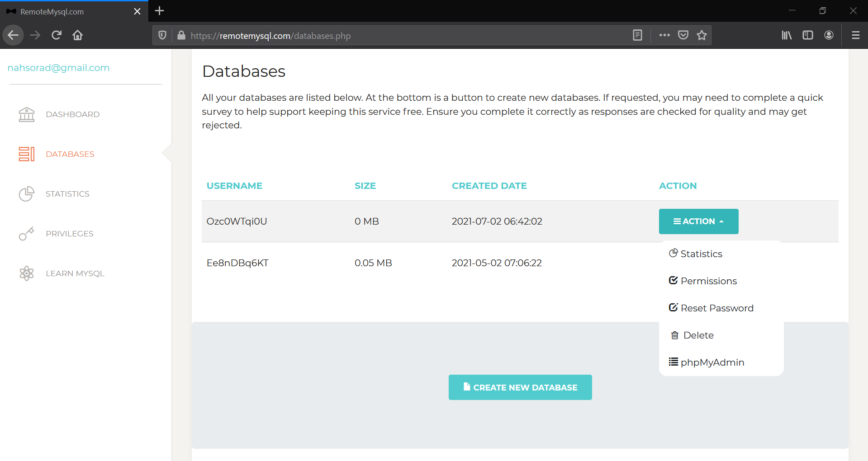Click the Databases sidebar icon
Viewport: 868px width, 461px height.
(27, 154)
